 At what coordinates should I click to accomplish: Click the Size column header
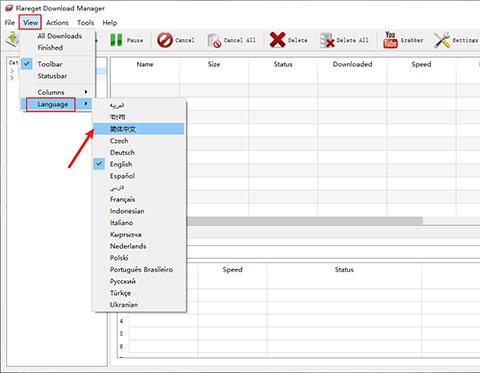(x=214, y=64)
